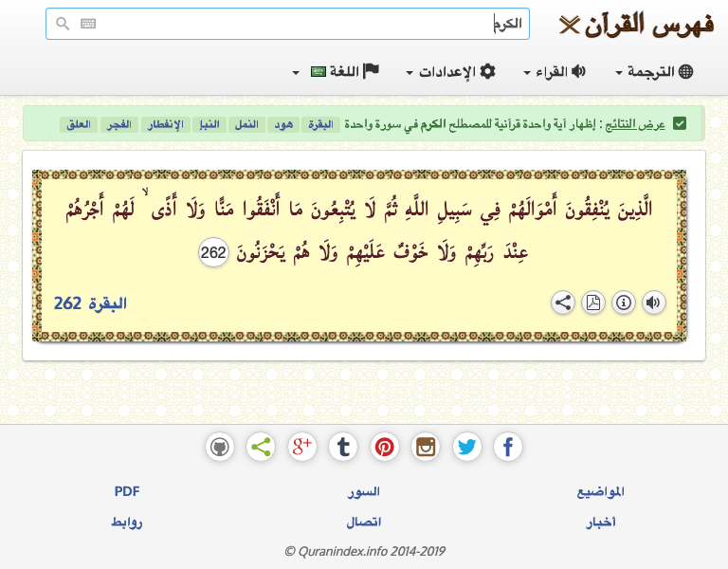Open the GitHub icon in footer
The image size is (728, 569).
tap(220, 447)
